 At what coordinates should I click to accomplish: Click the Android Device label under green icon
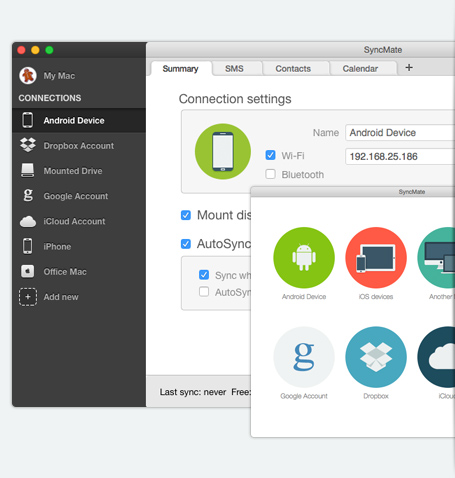(304, 297)
